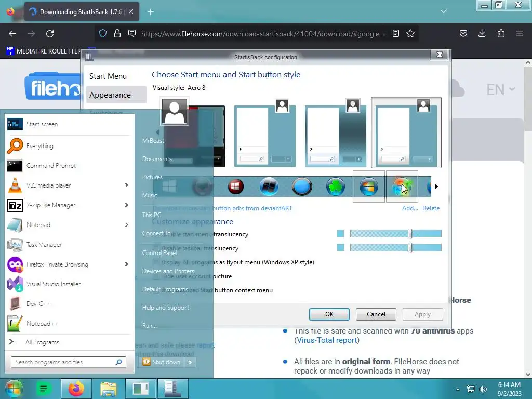The image size is (532, 399).
Task: Open Pictures from start menu right pane
Action: (152, 177)
